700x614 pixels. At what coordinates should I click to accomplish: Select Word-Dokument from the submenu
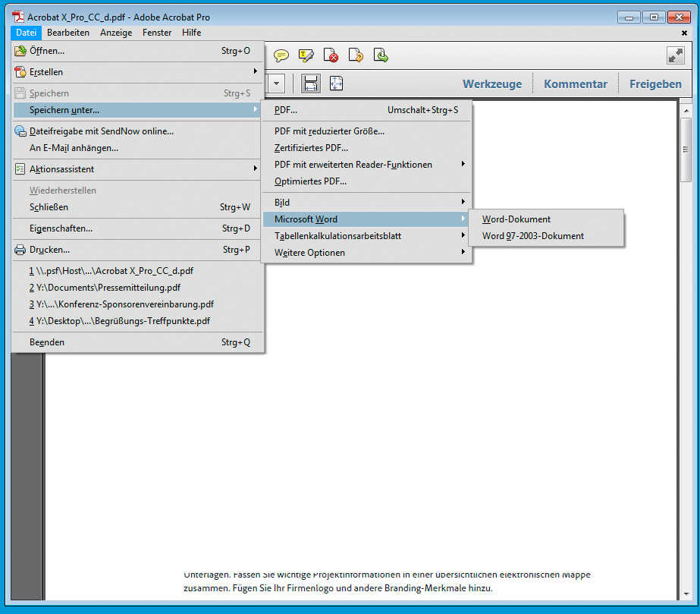click(x=545, y=219)
